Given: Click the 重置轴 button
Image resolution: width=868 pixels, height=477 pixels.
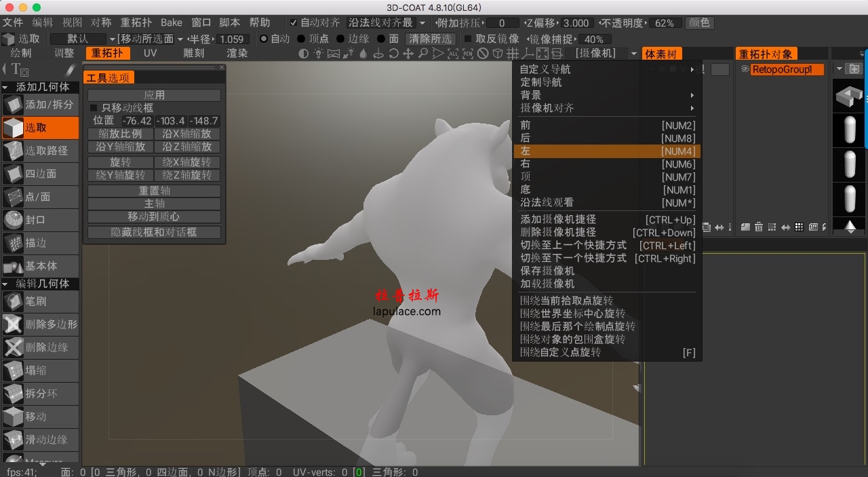Looking at the screenshot, I should click(x=155, y=191).
